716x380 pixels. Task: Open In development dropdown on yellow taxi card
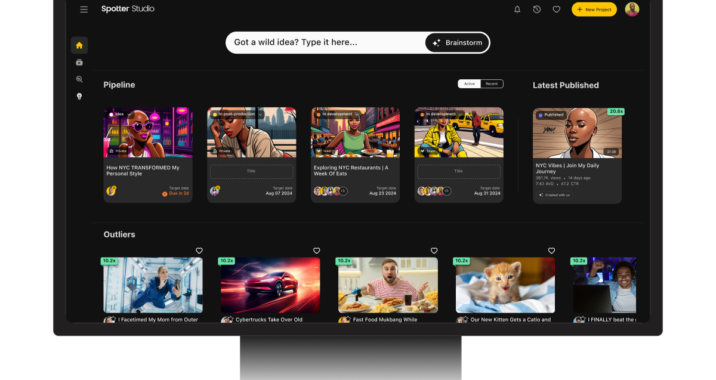(441, 114)
